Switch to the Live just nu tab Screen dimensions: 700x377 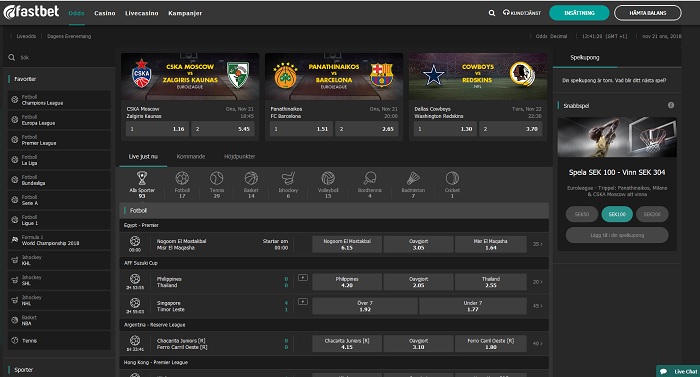143,156
